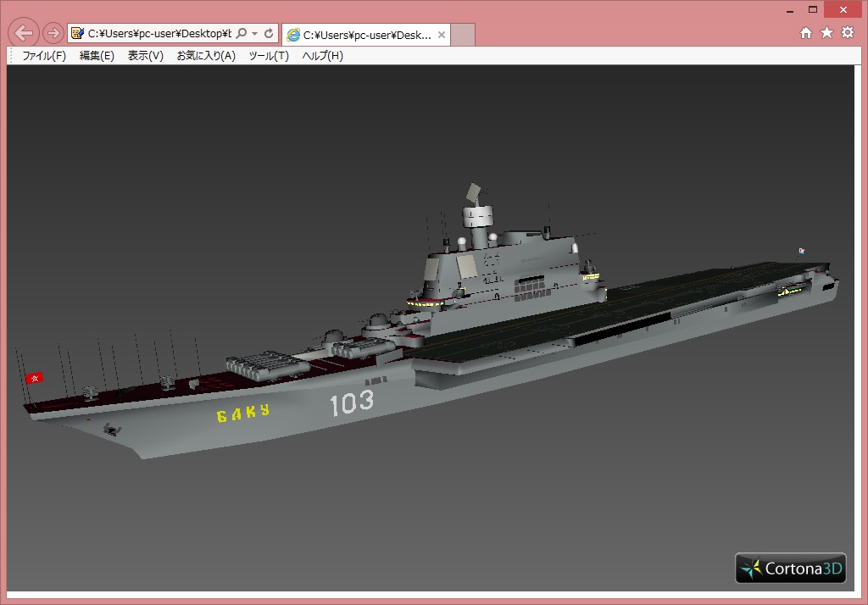The height and width of the screenshot is (605, 868).
Task: Open the 表示(V) menu
Action: (x=145, y=56)
